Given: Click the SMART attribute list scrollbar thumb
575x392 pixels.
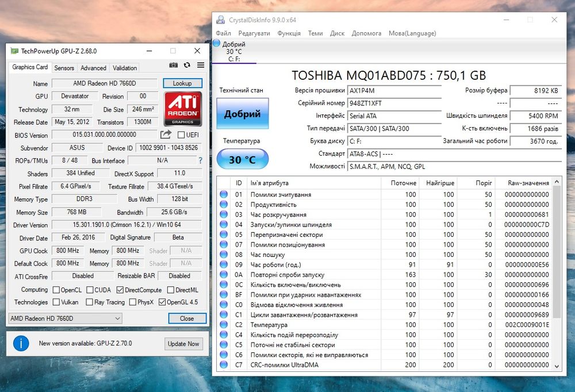Looking at the screenshot, I should pos(557,252).
